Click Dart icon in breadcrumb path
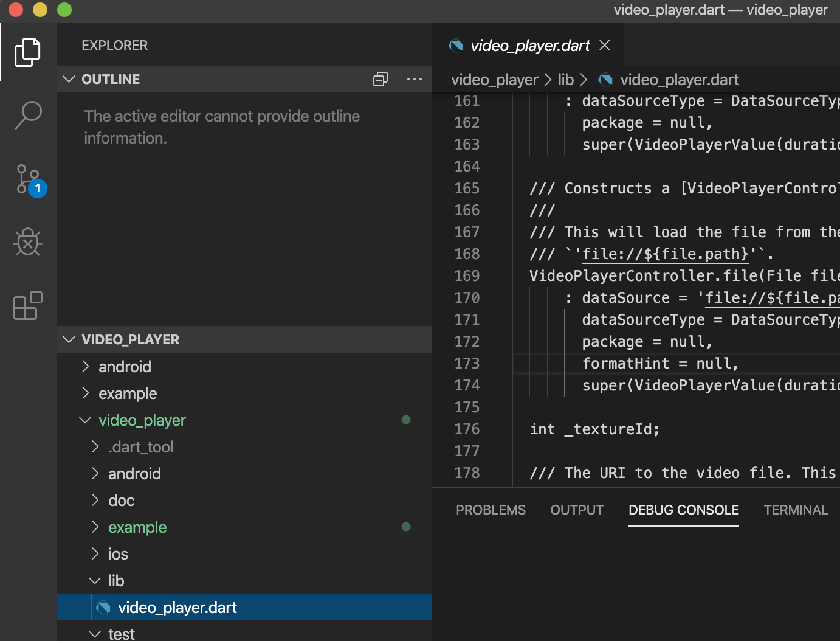The image size is (840, 641). [605, 80]
